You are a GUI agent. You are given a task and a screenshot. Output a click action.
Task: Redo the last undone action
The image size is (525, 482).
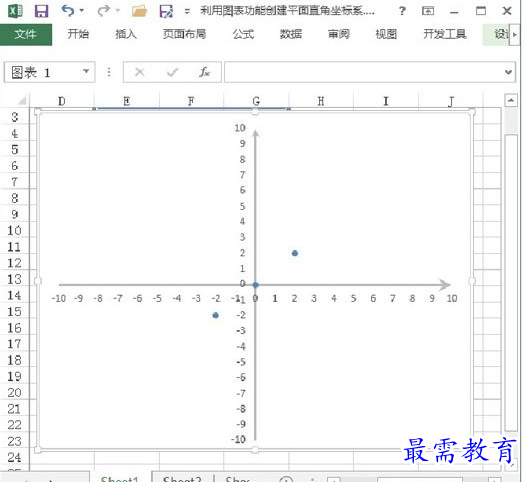pos(103,11)
